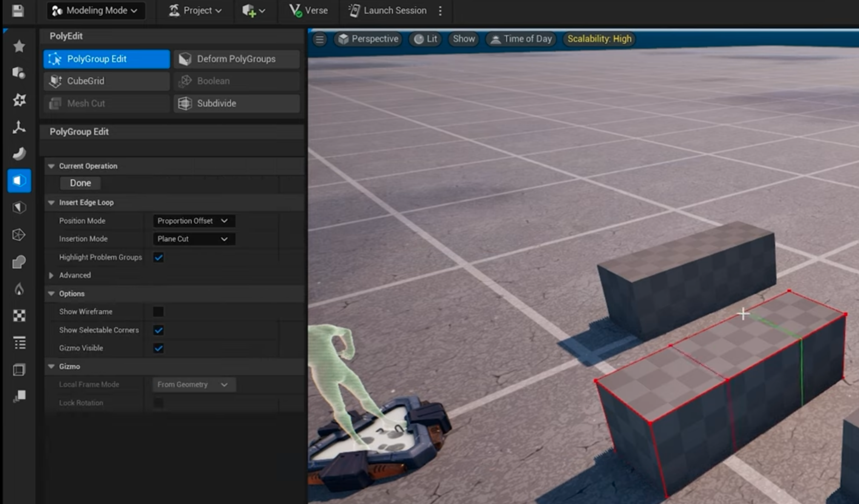Open the Project menu

point(195,11)
